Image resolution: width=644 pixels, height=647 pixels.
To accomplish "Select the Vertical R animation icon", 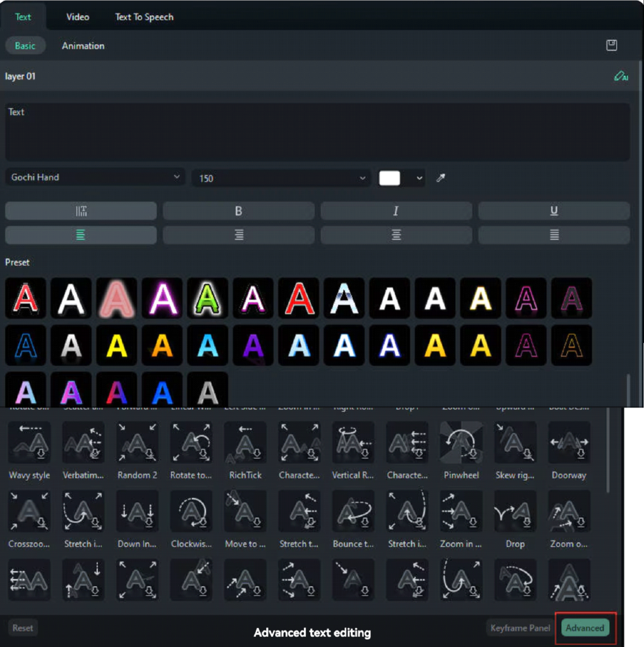I will coord(353,442).
